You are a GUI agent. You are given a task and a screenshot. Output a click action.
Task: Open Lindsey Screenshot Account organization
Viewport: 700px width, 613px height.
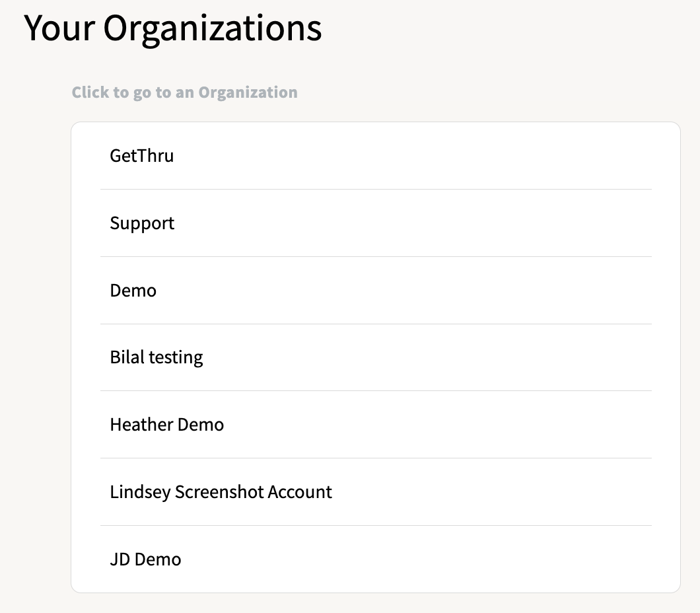(376, 492)
